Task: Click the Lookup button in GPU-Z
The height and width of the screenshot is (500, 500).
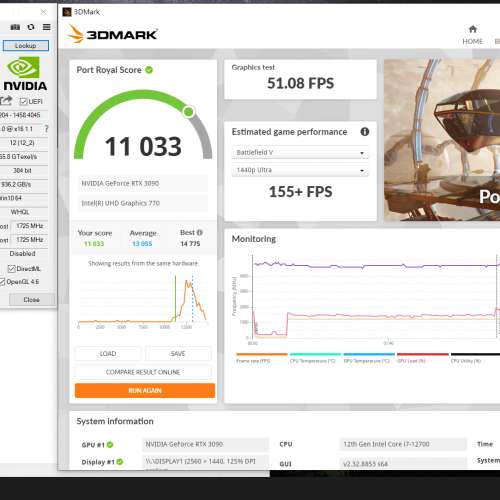Action: (x=26, y=46)
